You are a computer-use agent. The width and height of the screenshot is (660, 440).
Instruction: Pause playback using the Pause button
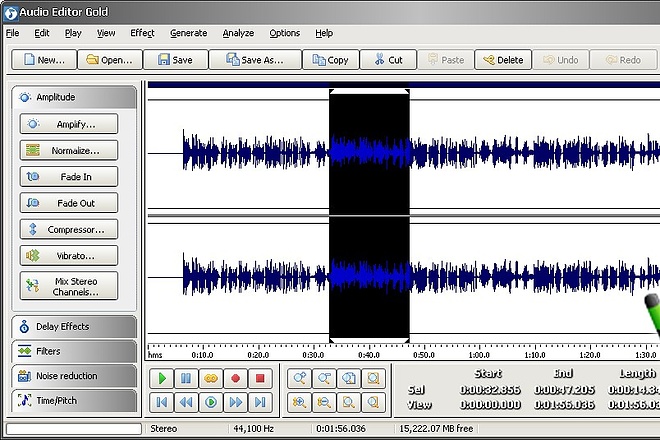coord(186,378)
